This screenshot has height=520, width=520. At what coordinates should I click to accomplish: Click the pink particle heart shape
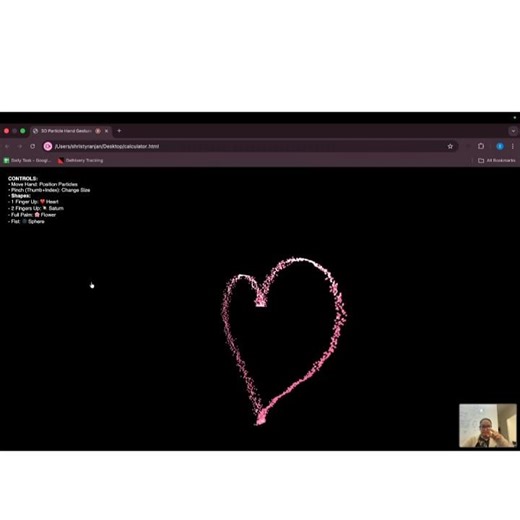pos(284,341)
